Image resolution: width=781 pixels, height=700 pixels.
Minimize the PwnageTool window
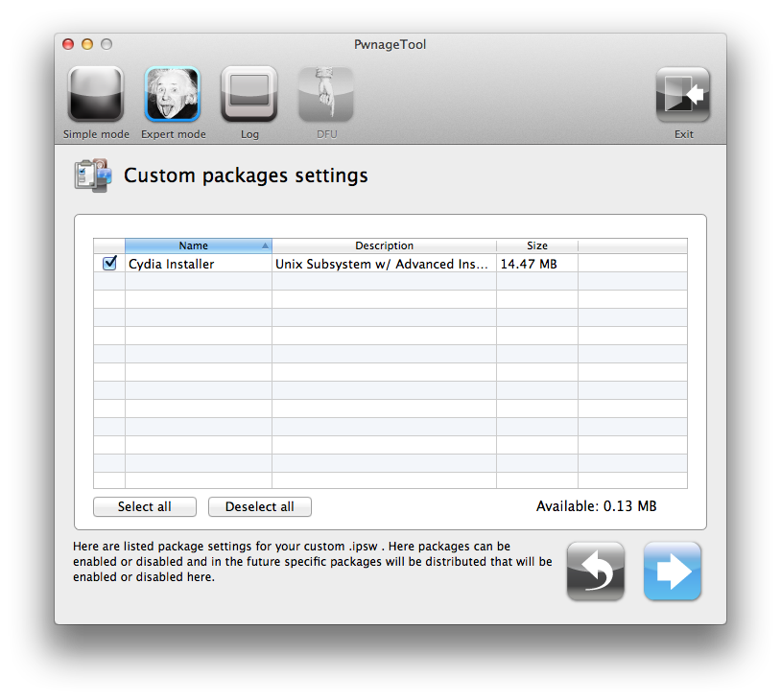[87, 44]
